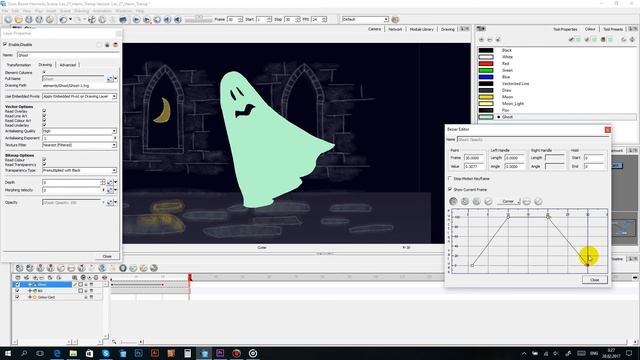Click the second round icon in Bezier Editor toolbar

tap(465, 201)
